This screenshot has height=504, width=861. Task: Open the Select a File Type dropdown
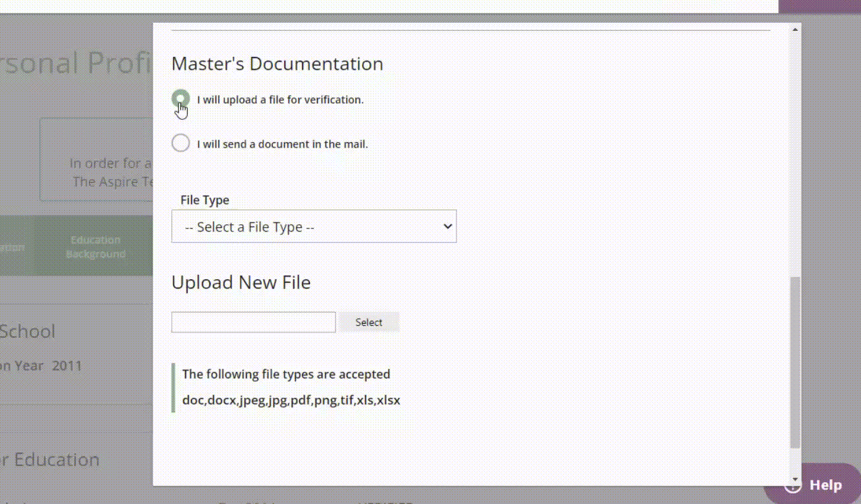pos(313,227)
